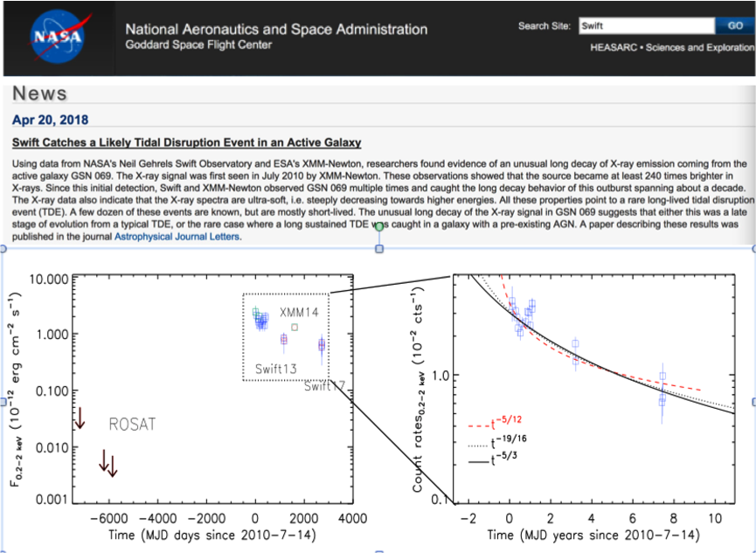
Task: Follow the Astrophysical Journal Letters link
Action: (x=177, y=237)
